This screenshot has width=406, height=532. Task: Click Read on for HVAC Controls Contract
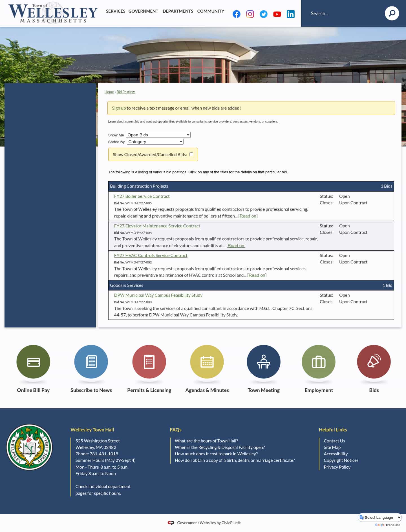coord(257,275)
